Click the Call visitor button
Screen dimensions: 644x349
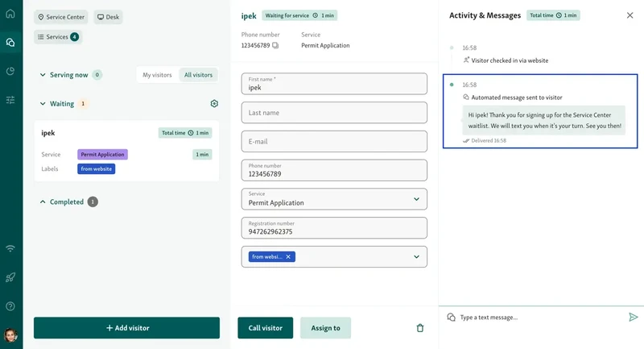[x=266, y=328]
